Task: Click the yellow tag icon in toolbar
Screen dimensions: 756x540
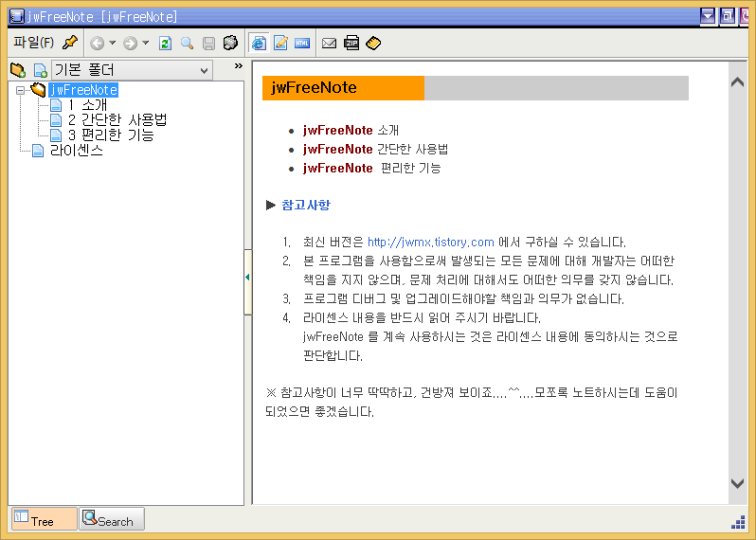Action: [373, 43]
